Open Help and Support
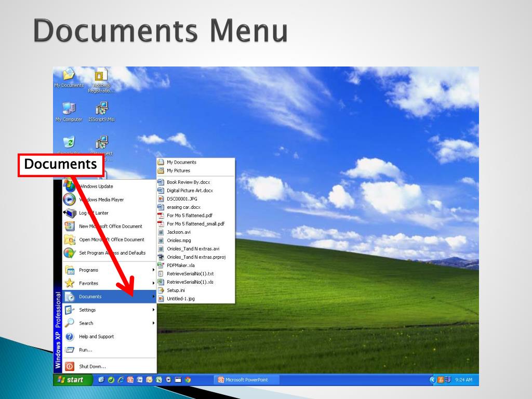The image size is (532, 399). [x=109, y=337]
